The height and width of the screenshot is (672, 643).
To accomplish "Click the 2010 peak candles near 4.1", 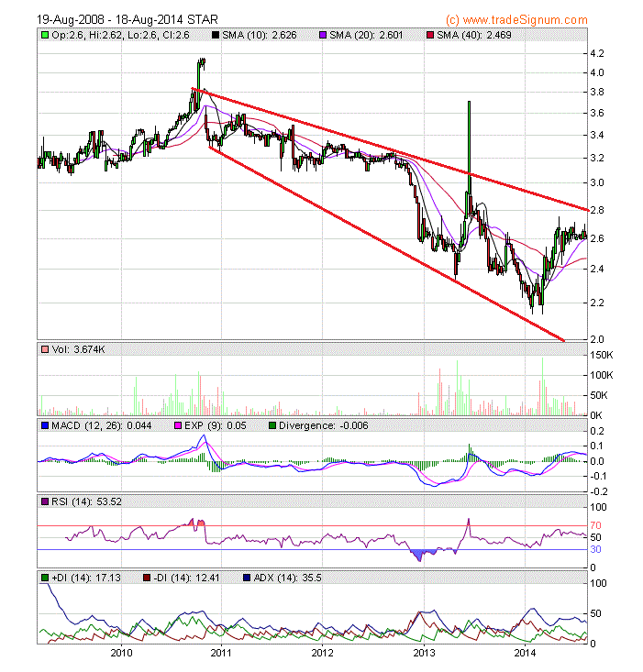I will coord(201,64).
